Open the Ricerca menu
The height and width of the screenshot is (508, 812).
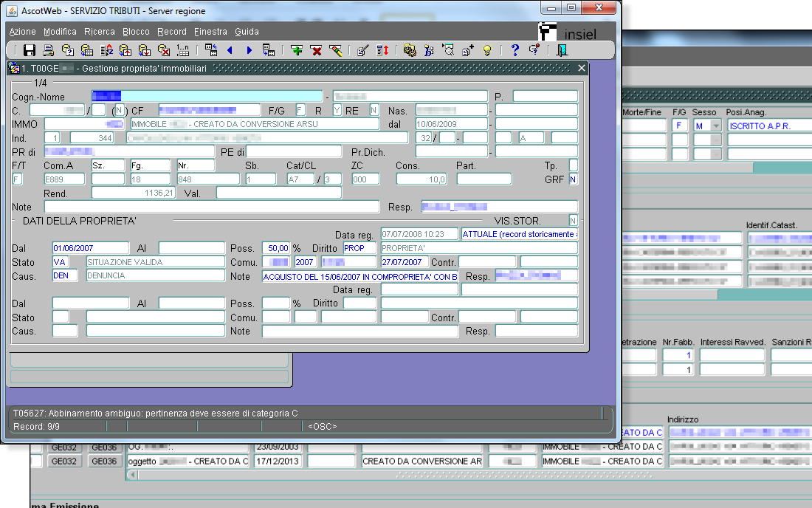click(101, 32)
